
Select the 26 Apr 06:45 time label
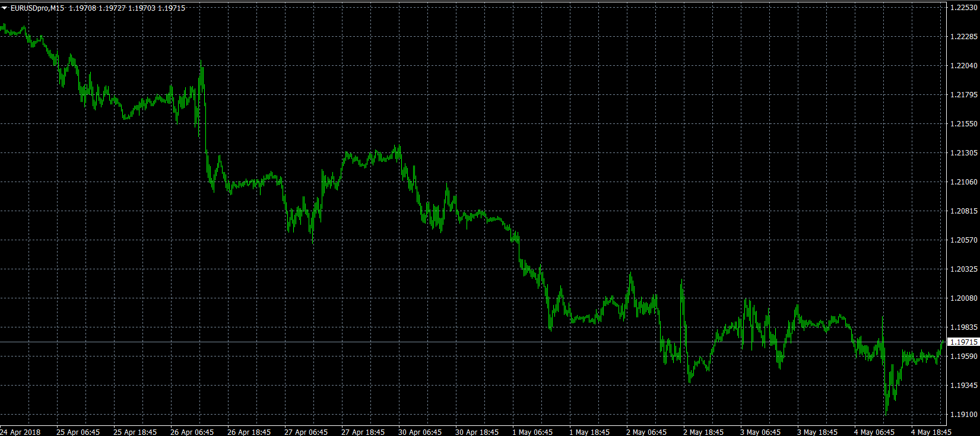pyautogui.click(x=192, y=432)
